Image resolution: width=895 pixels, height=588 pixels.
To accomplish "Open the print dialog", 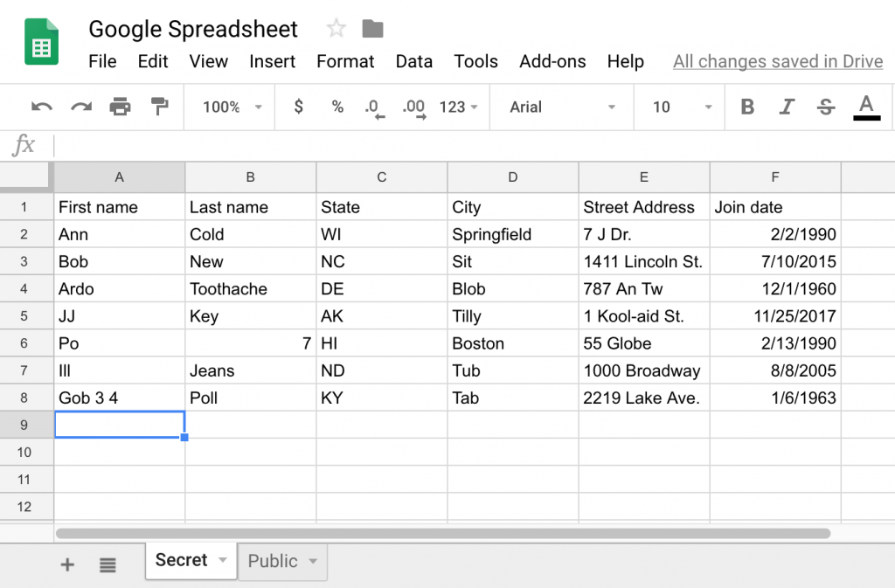I will 121,107.
